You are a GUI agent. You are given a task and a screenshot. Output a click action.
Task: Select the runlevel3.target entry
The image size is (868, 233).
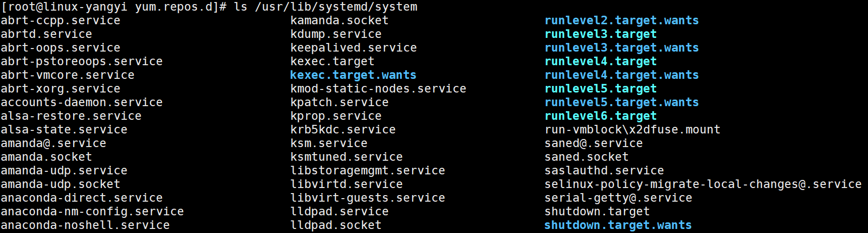(x=600, y=34)
